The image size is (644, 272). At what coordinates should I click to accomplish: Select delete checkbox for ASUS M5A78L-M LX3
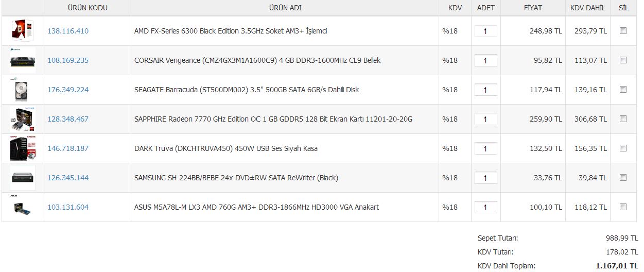pos(623,207)
